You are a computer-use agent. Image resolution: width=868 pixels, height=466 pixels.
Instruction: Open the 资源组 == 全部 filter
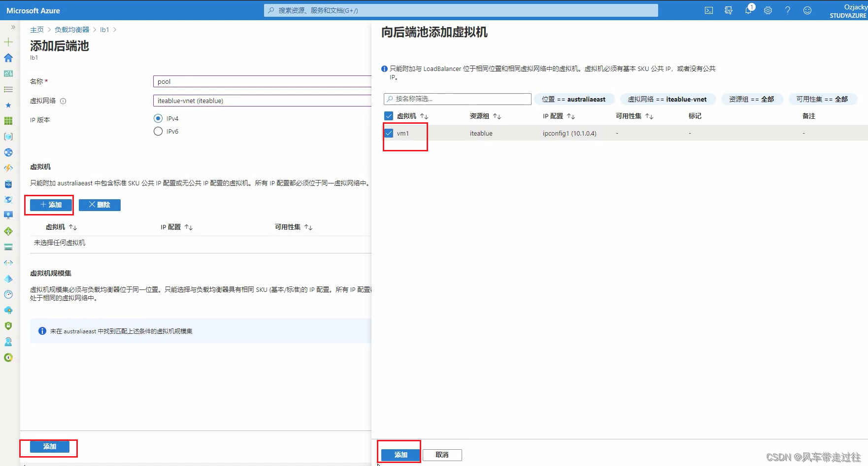point(752,99)
